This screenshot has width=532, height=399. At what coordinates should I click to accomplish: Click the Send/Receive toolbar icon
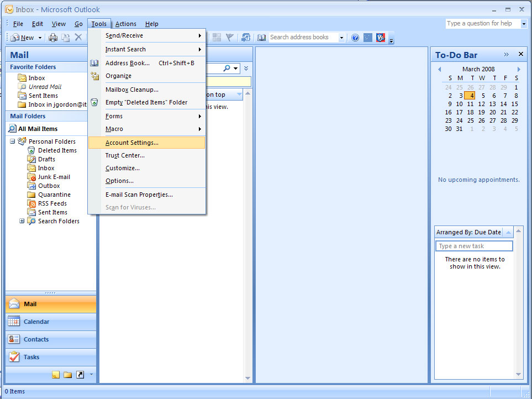point(246,38)
